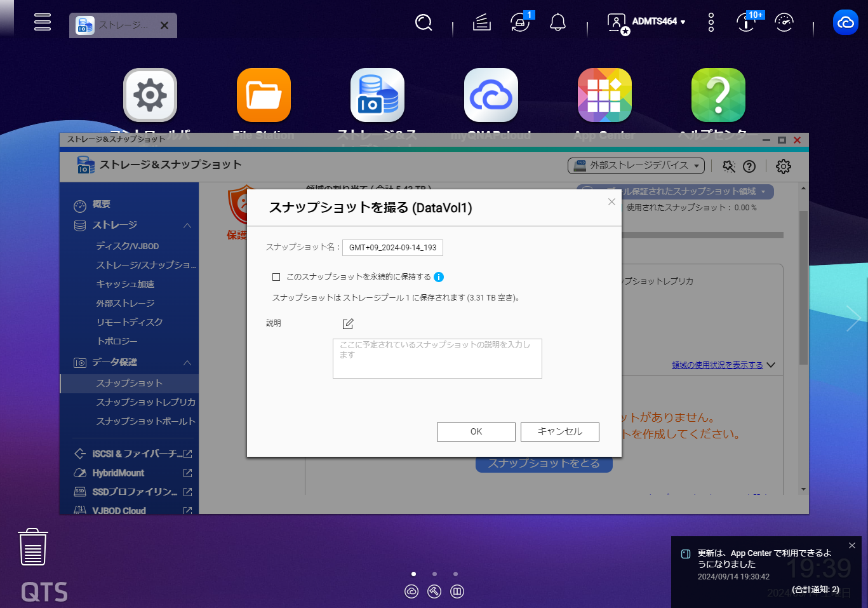This screenshot has height=608, width=868.
Task: Launch the App Center desktop icon
Action: [x=604, y=95]
